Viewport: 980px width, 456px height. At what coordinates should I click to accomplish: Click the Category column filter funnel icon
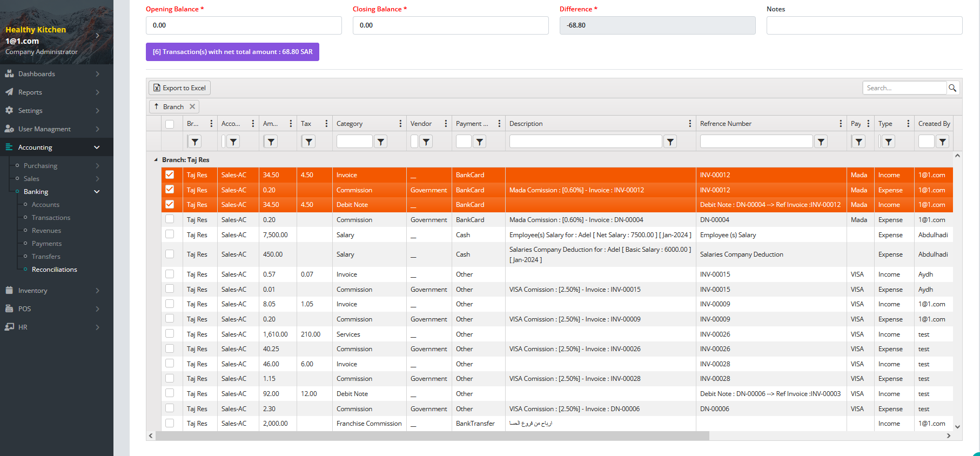pyautogui.click(x=381, y=142)
